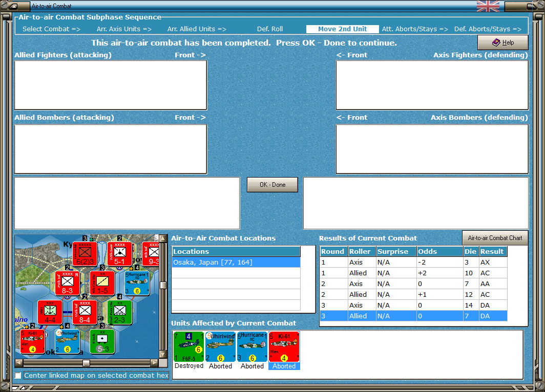Click the green 5-3 division counter on map
545x392 pixels.
tap(102, 341)
